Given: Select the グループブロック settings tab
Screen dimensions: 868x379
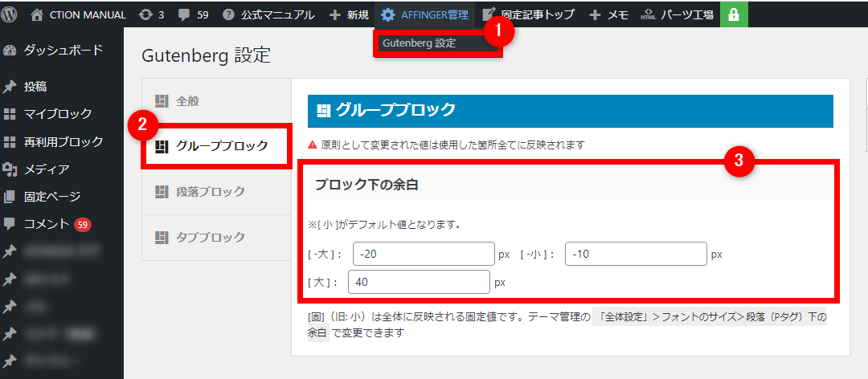Looking at the screenshot, I should (216, 147).
